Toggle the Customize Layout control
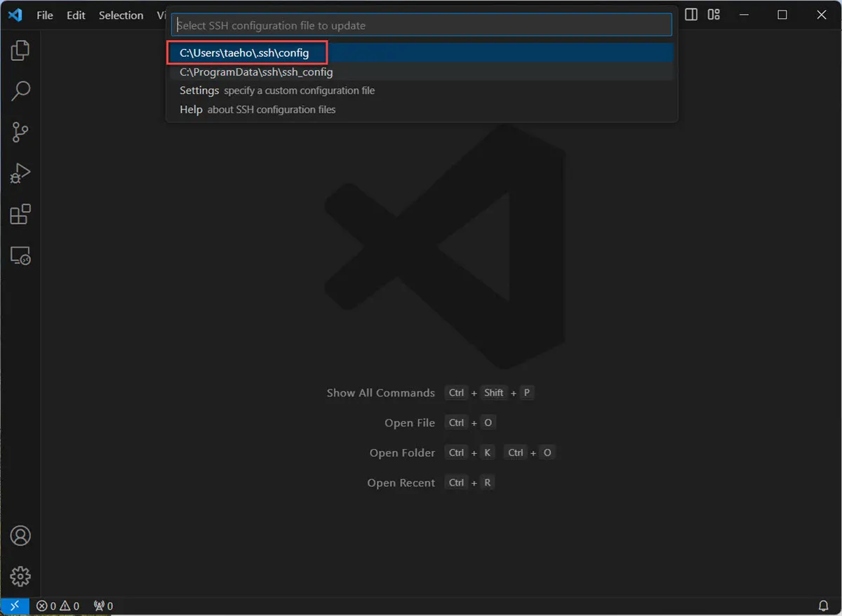The width and height of the screenshot is (842, 616). pyautogui.click(x=713, y=14)
